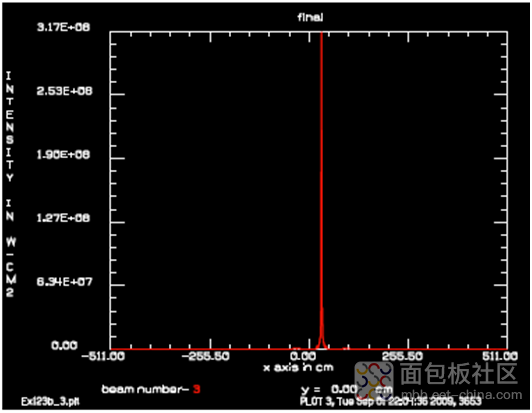Click the -255.50 x-axis label
This screenshot has width=532, height=413.
[206, 356]
